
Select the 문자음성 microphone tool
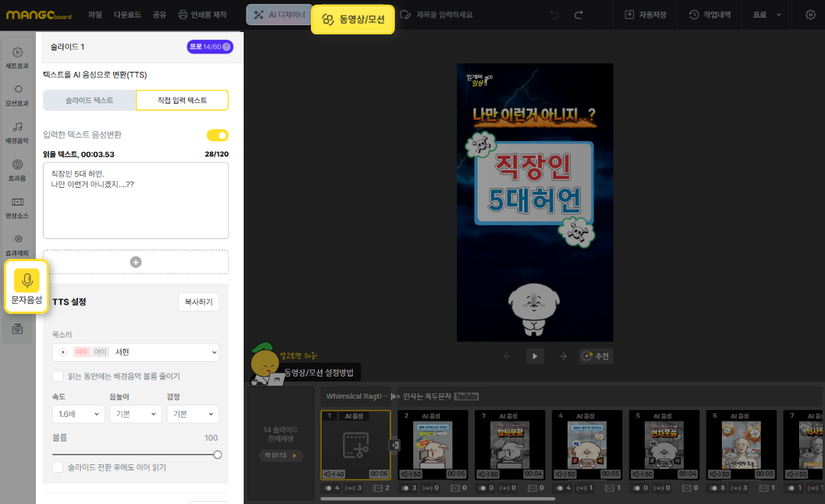[x=27, y=287]
